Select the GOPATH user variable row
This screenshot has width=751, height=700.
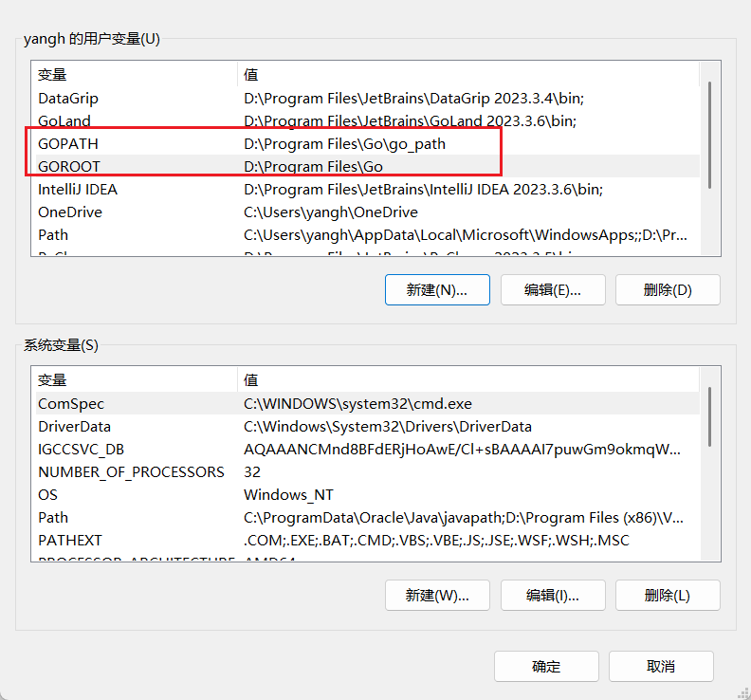tap(68, 144)
